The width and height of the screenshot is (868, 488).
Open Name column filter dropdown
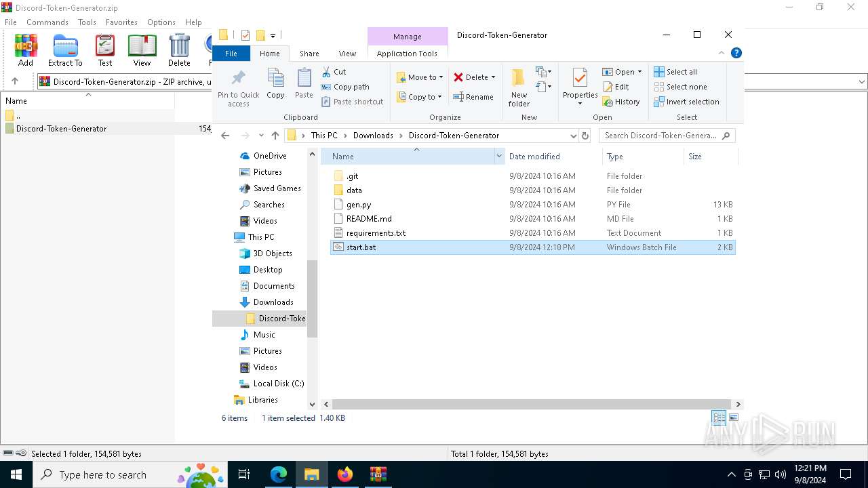[499, 156]
